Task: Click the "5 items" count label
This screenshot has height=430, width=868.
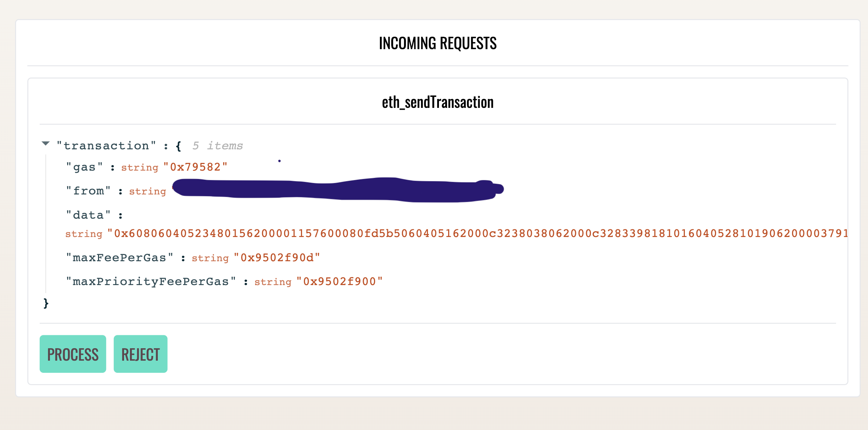Action: (x=217, y=145)
